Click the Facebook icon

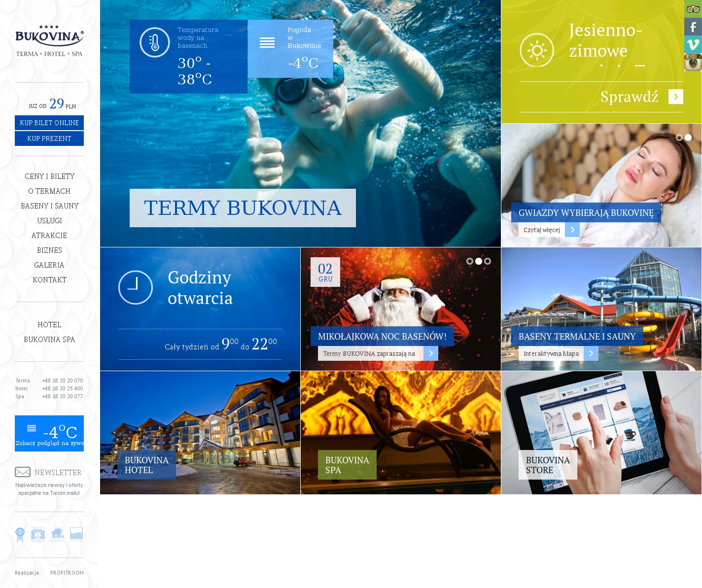[693, 27]
